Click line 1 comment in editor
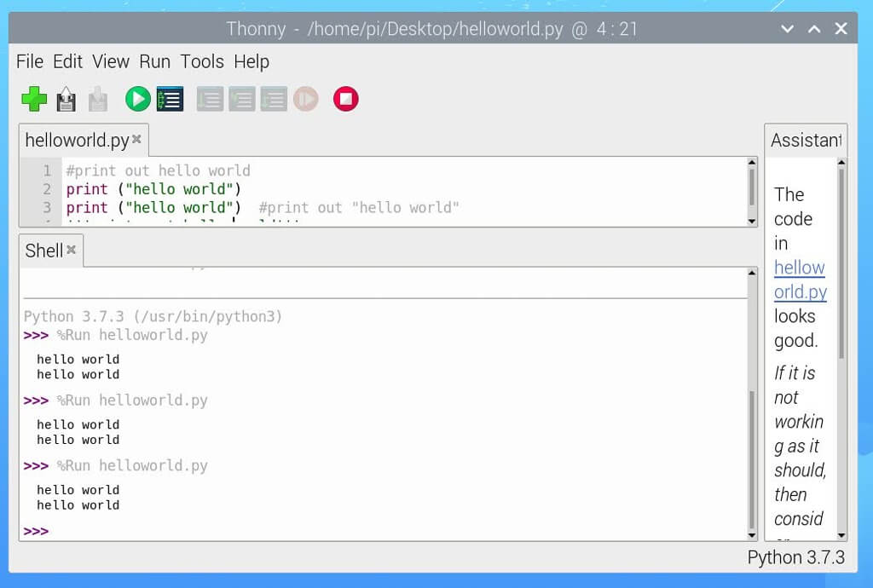 (x=158, y=170)
